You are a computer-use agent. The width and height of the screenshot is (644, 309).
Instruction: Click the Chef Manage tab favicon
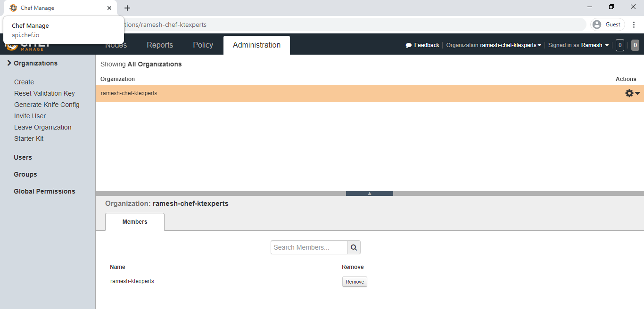(13, 8)
